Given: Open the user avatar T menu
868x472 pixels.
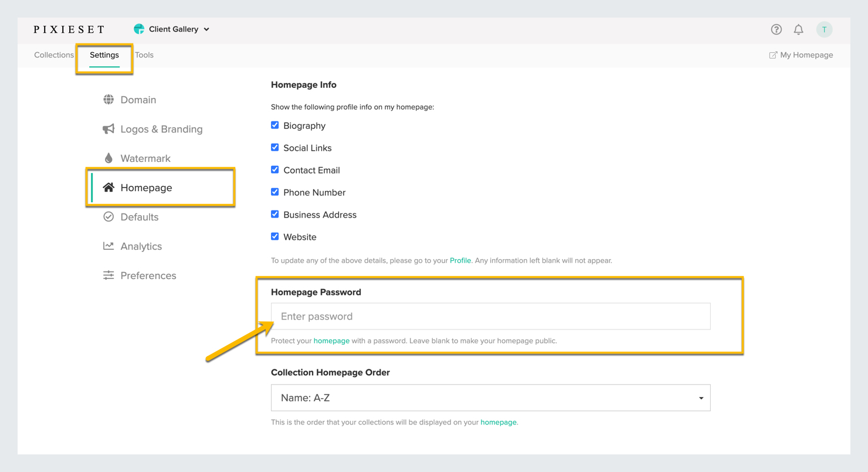Looking at the screenshot, I should tap(824, 29).
